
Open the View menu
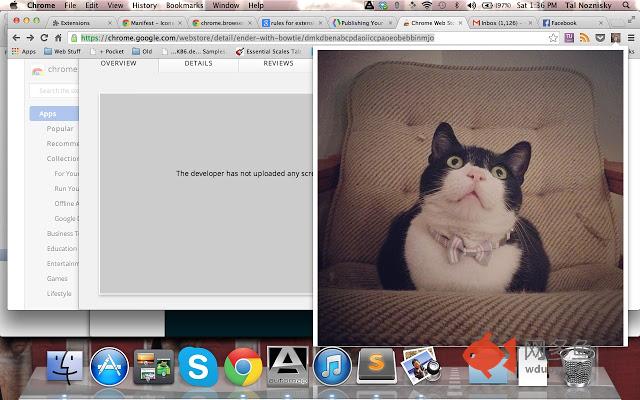(116, 5)
